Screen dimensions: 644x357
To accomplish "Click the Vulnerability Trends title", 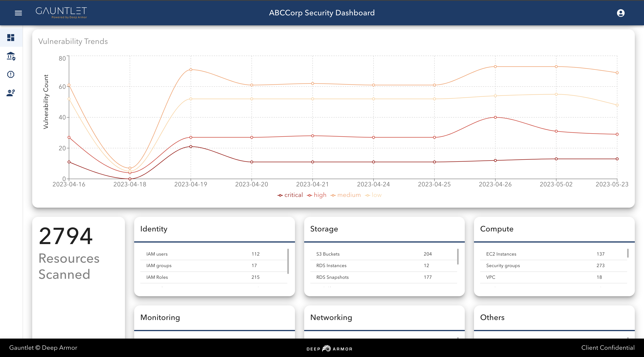I will pos(73,41).
